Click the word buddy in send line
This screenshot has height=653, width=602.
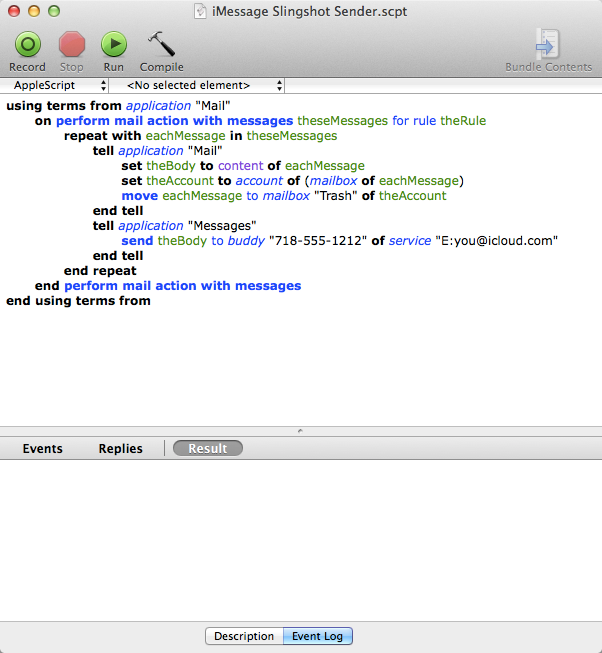point(246,241)
